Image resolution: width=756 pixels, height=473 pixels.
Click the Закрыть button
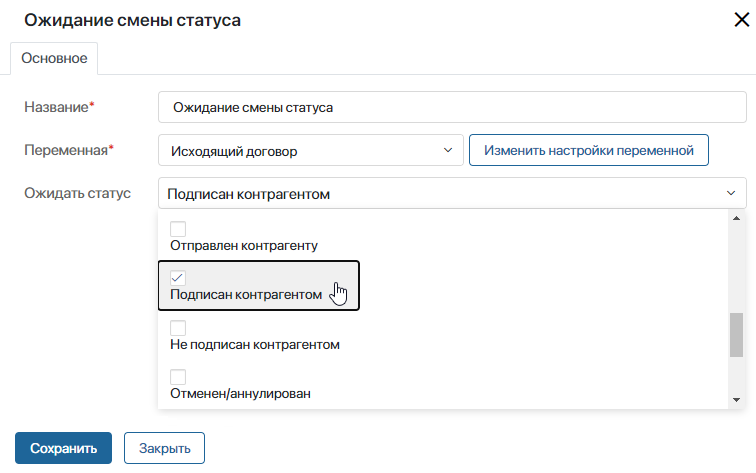click(x=164, y=448)
